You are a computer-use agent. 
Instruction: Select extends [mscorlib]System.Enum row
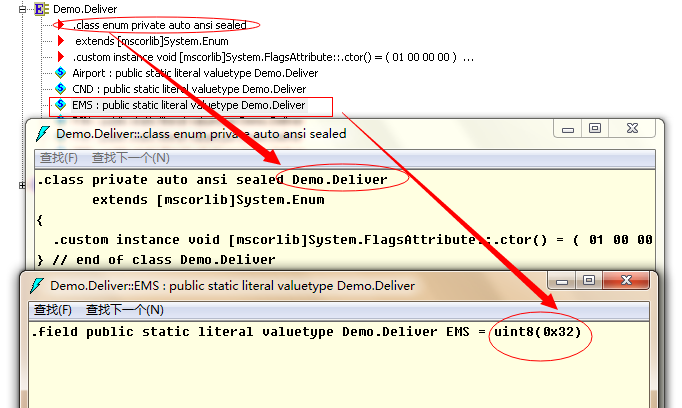pyautogui.click(x=151, y=41)
